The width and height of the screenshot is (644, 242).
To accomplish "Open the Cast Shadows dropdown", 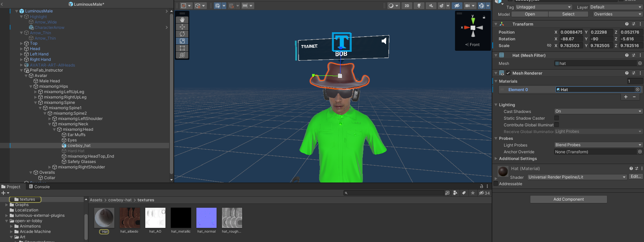I will coord(598,111).
